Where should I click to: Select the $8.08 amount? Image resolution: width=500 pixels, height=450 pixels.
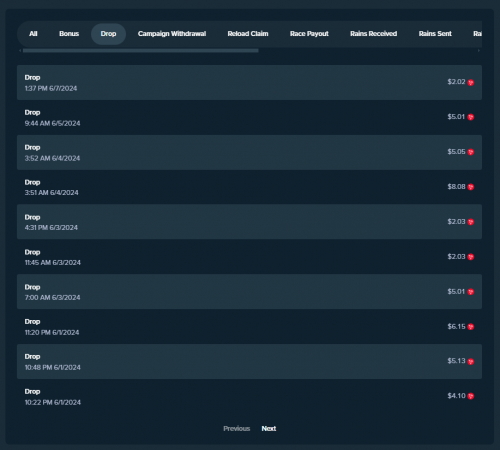pyautogui.click(x=456, y=187)
